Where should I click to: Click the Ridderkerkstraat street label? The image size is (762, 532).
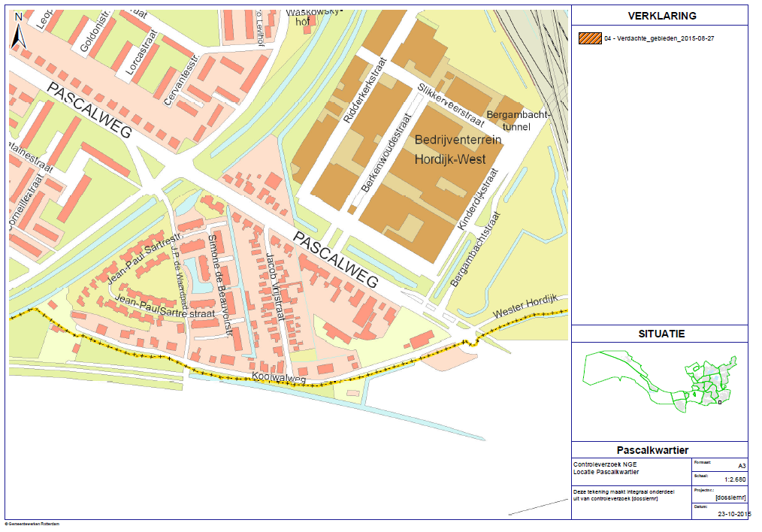(364, 90)
